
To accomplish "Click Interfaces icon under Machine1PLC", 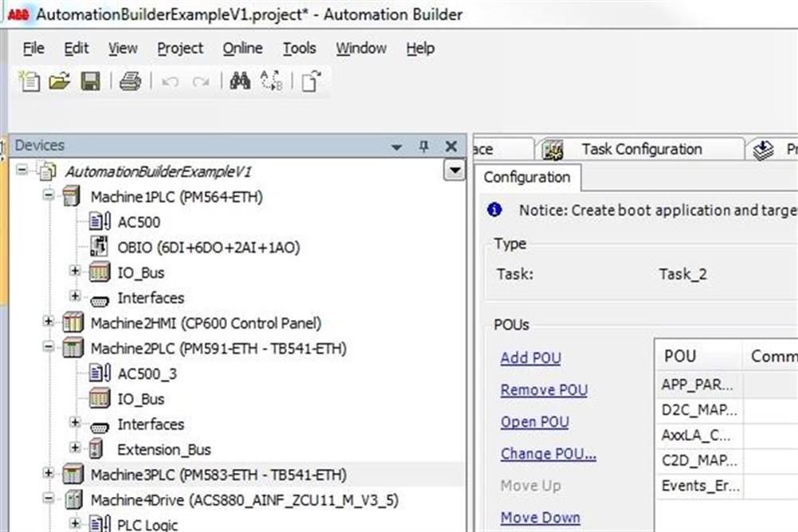I will (x=100, y=300).
